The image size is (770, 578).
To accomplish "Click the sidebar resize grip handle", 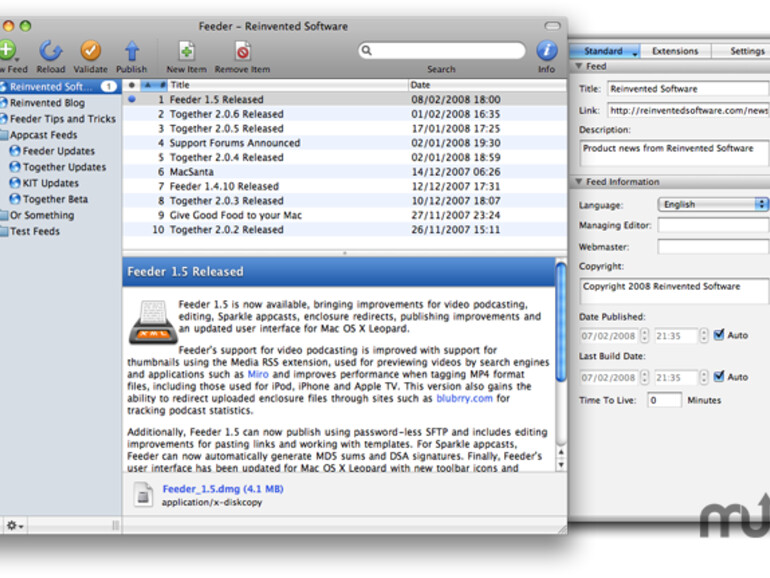I will pos(115,526).
